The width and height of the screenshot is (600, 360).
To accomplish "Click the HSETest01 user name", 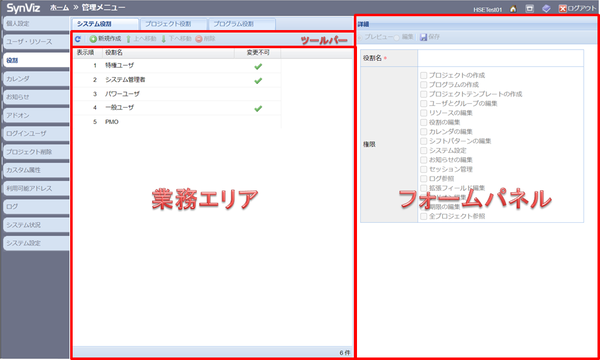I will pyautogui.click(x=488, y=10).
